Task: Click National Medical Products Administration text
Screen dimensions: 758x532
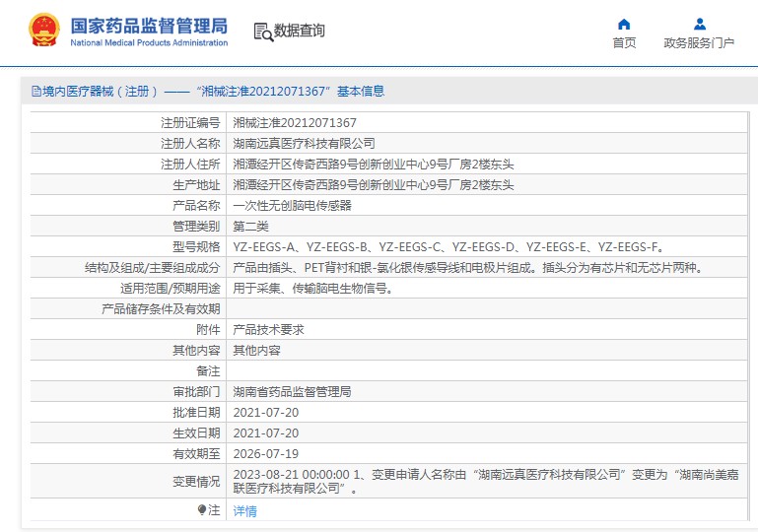Action: (149, 42)
